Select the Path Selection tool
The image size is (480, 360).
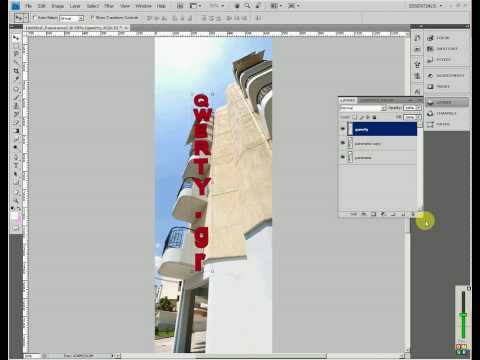tap(16, 174)
